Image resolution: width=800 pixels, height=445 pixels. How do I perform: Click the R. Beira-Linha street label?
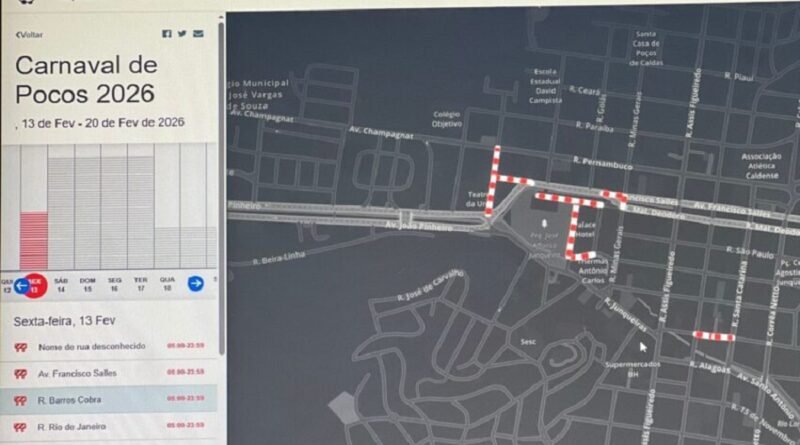279,258
